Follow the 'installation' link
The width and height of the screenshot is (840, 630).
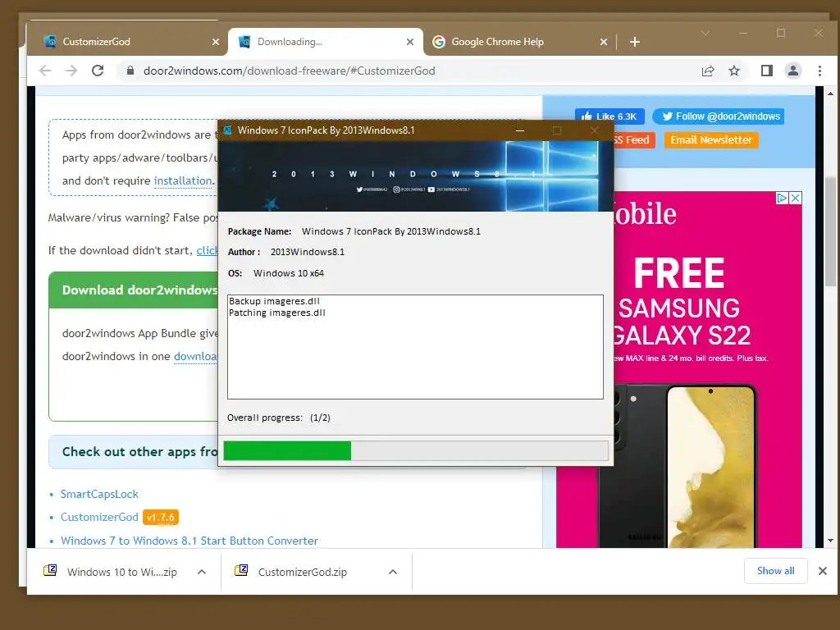pos(183,180)
